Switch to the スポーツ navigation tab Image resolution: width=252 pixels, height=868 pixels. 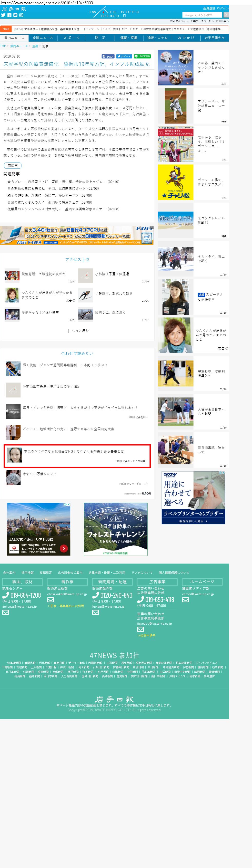pyautogui.click(x=71, y=38)
